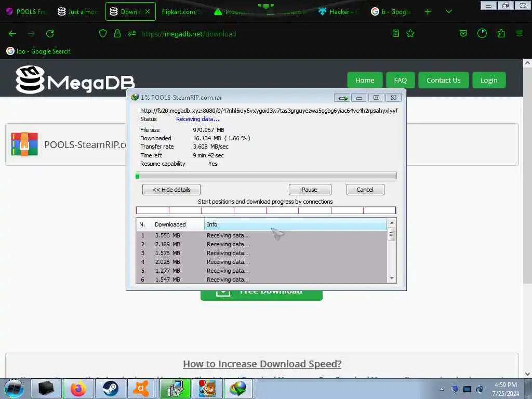This screenshot has height=399, width=532.
Task: Open the Home page button
Action: pyautogui.click(x=365, y=81)
